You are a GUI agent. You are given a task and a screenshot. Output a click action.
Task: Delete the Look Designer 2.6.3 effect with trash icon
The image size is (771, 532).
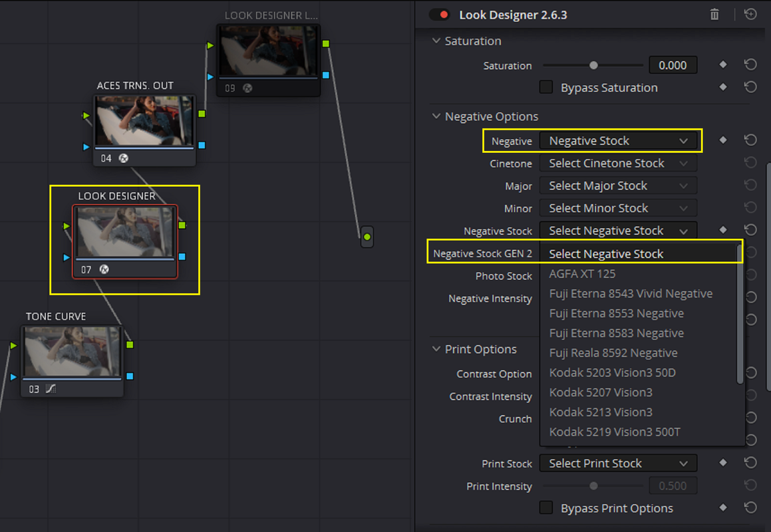(x=714, y=15)
